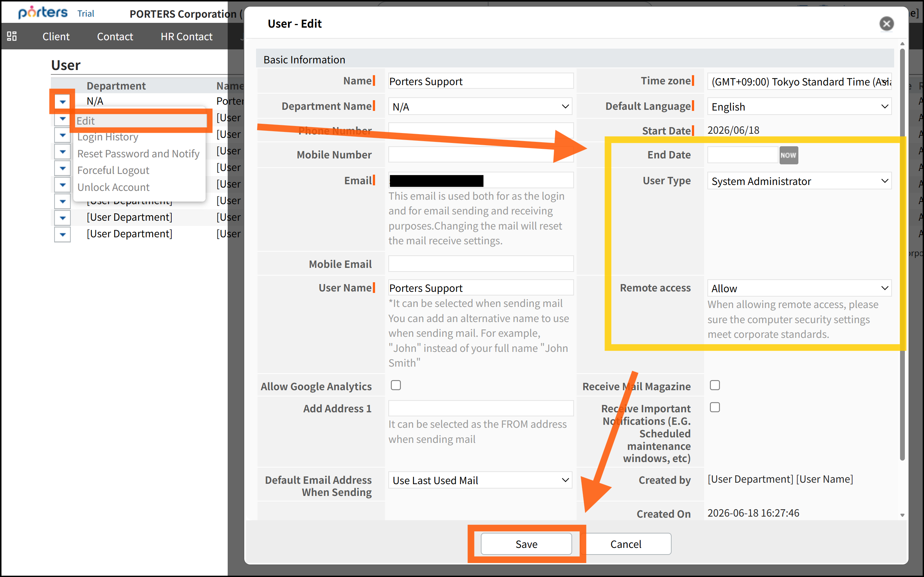Expand the Remote access dropdown

click(x=799, y=288)
